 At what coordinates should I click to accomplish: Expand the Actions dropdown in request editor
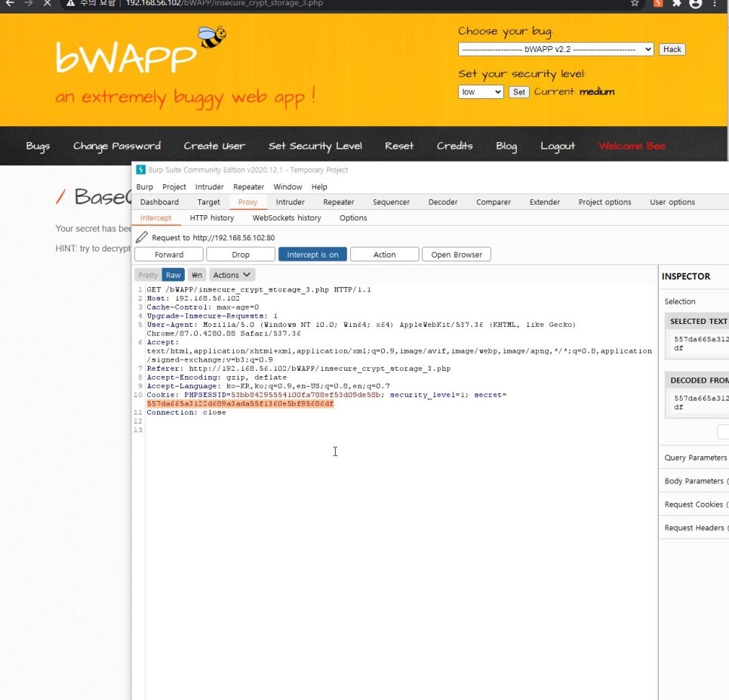(232, 275)
